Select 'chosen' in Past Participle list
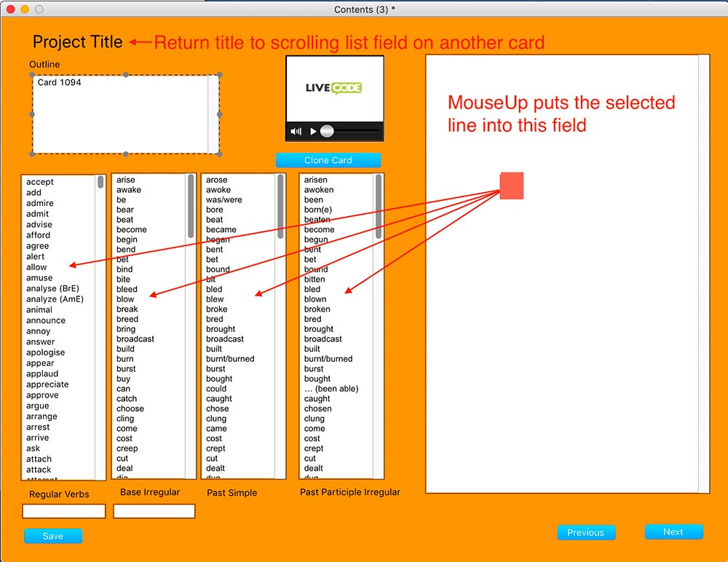728x562 pixels. pyautogui.click(x=318, y=408)
